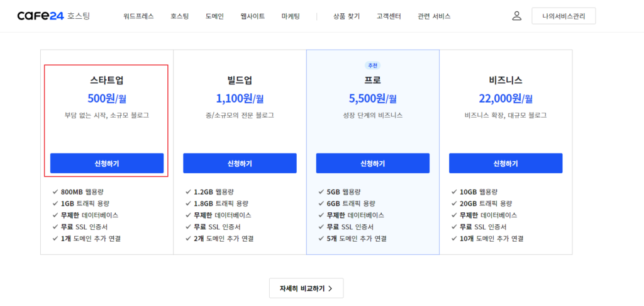The image size is (644, 306).
Task: Click the 5,500원/월 price
Action: pos(372,99)
